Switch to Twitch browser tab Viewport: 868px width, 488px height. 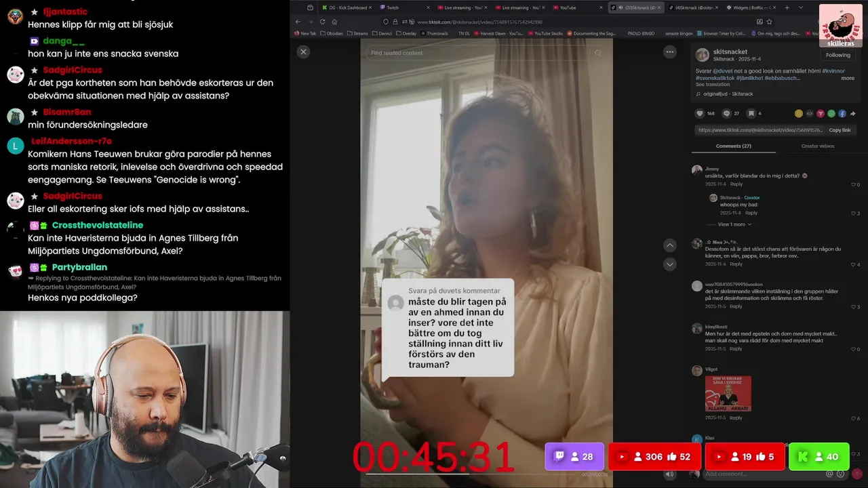(403, 7)
